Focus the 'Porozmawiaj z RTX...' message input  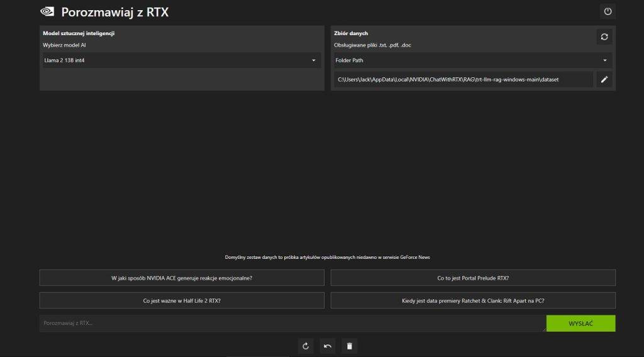coord(292,323)
